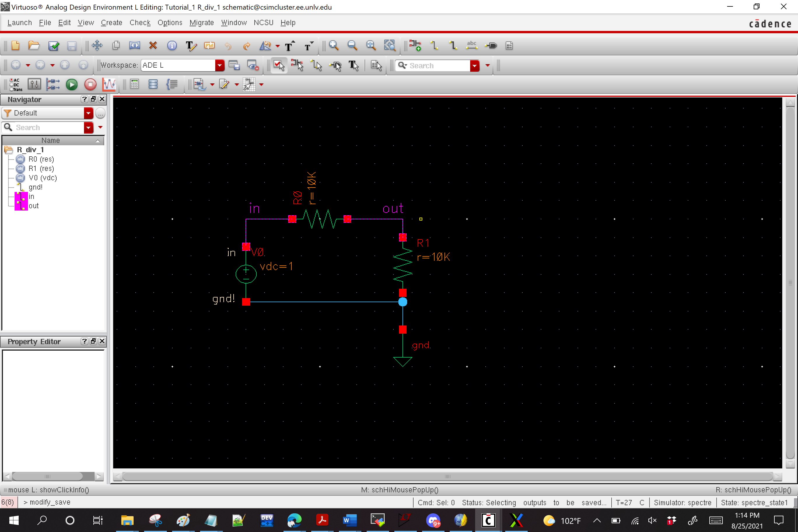Open the plot outputs waveform icon
798x532 pixels.
click(109, 85)
